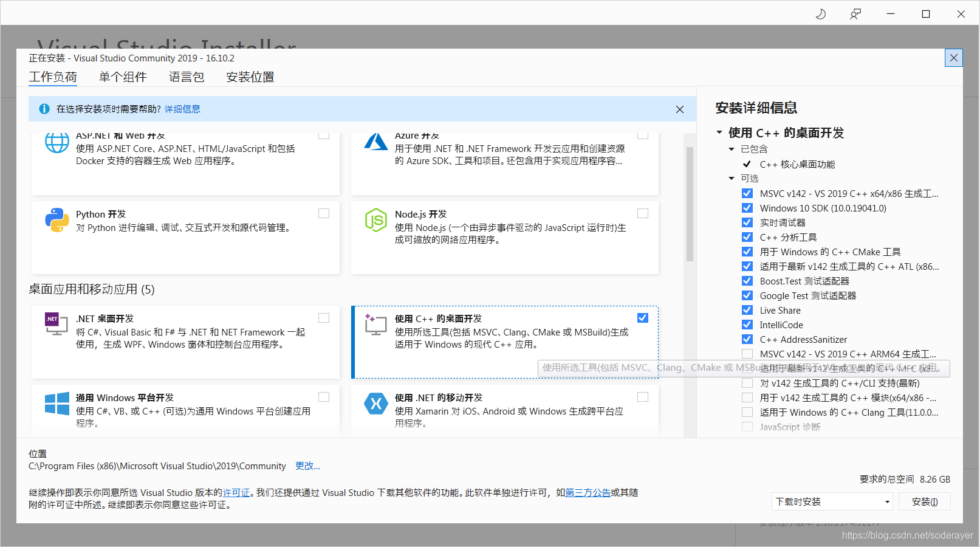This screenshot has width=980, height=547.
Task: Check the JavaScript 诊断 option
Action: click(x=747, y=427)
